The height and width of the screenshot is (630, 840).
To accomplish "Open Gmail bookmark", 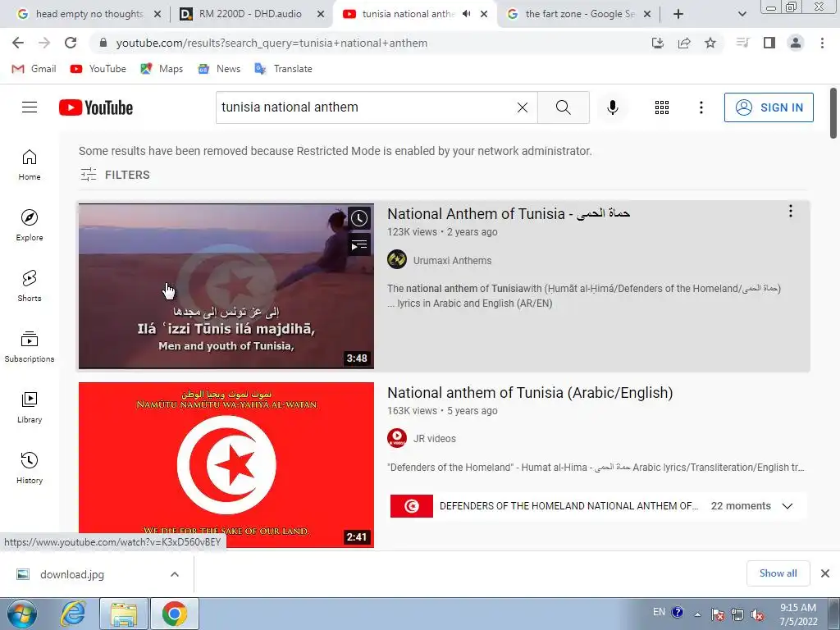I will [34, 69].
